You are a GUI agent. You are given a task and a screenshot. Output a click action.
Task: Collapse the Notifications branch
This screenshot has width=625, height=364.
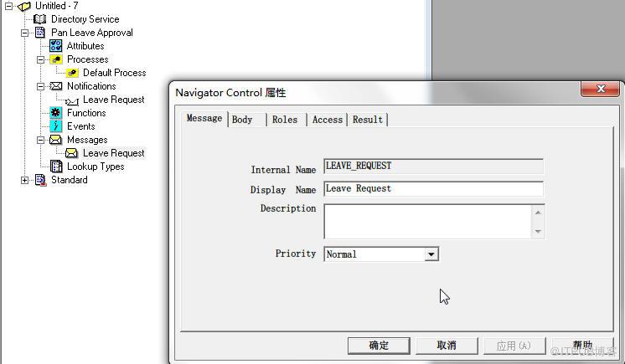tap(41, 86)
